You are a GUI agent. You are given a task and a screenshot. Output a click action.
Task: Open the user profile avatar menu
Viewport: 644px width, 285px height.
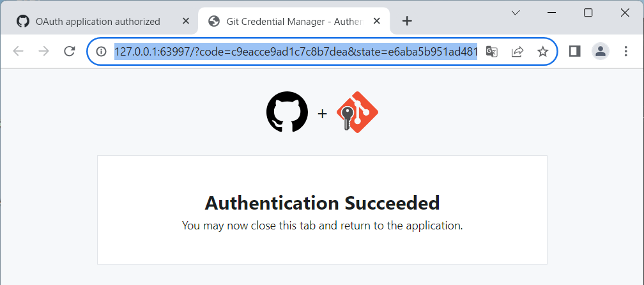pos(601,52)
